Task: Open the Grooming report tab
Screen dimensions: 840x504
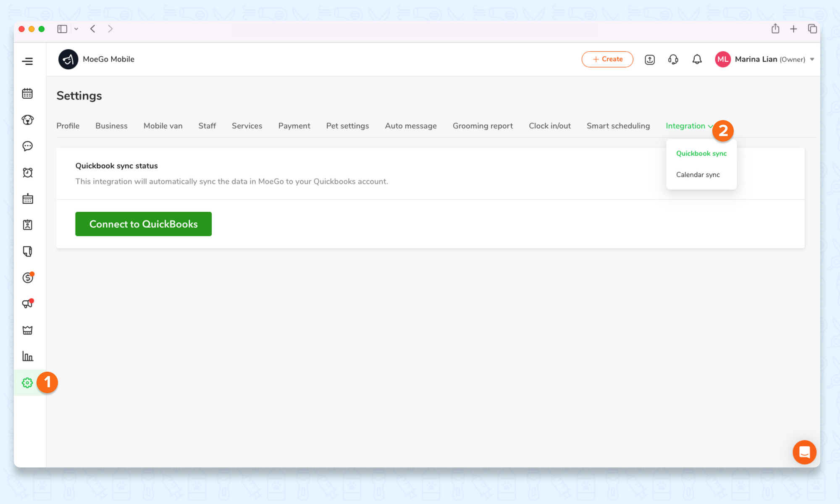Action: click(x=483, y=126)
